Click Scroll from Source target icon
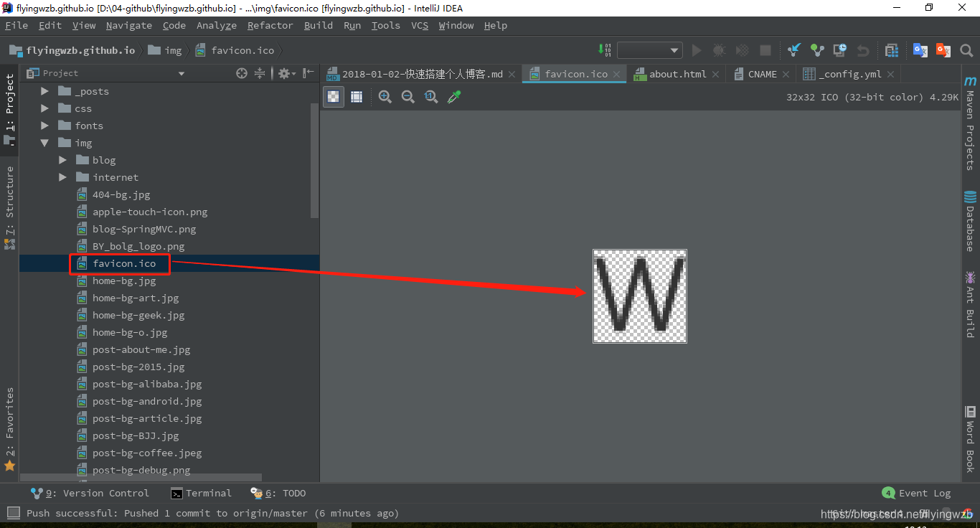Image resolution: width=980 pixels, height=528 pixels. click(242, 73)
